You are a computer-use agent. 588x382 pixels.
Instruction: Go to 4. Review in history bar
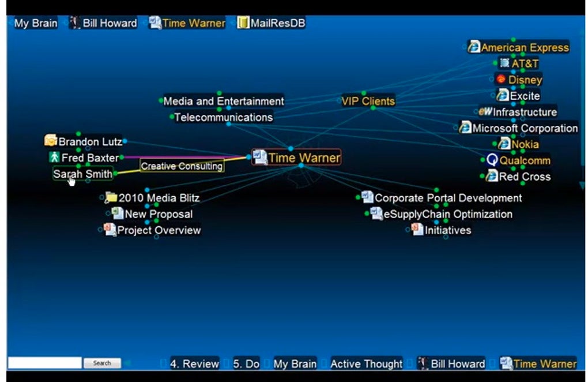(194, 364)
